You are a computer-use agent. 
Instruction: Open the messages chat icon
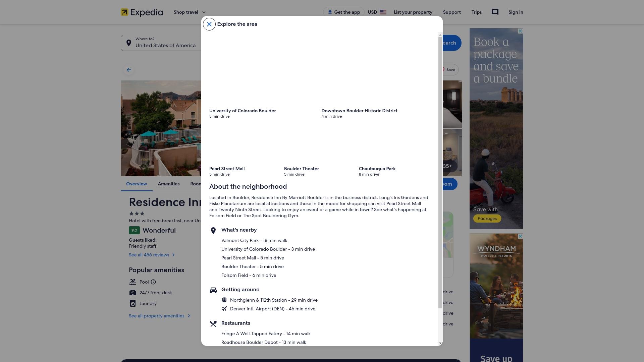495,12
